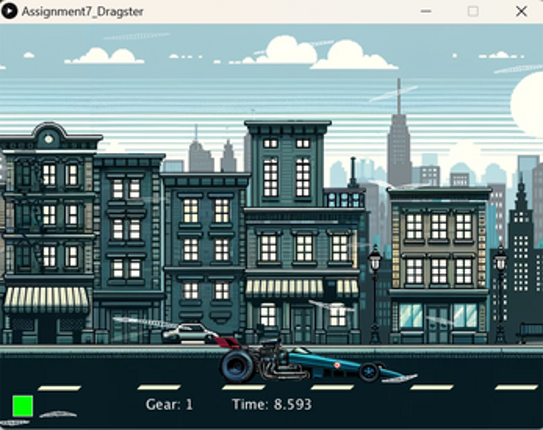The width and height of the screenshot is (543, 430).
Task: Click the round clock on left building
Action: tap(49, 139)
